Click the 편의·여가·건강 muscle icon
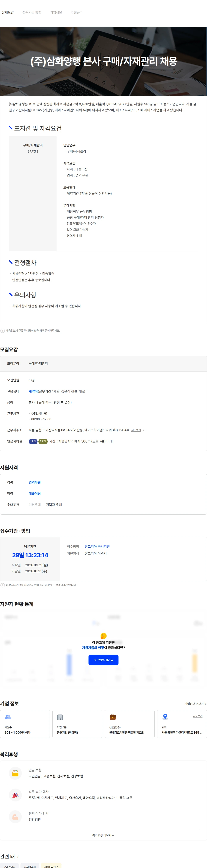Viewport: 207px width, 868px height. [15, 817]
